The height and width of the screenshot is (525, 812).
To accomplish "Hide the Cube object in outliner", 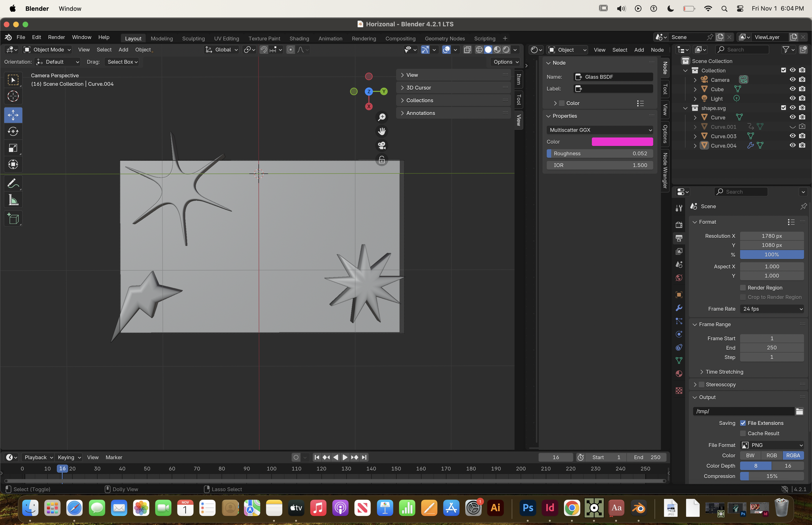I will coord(793,89).
